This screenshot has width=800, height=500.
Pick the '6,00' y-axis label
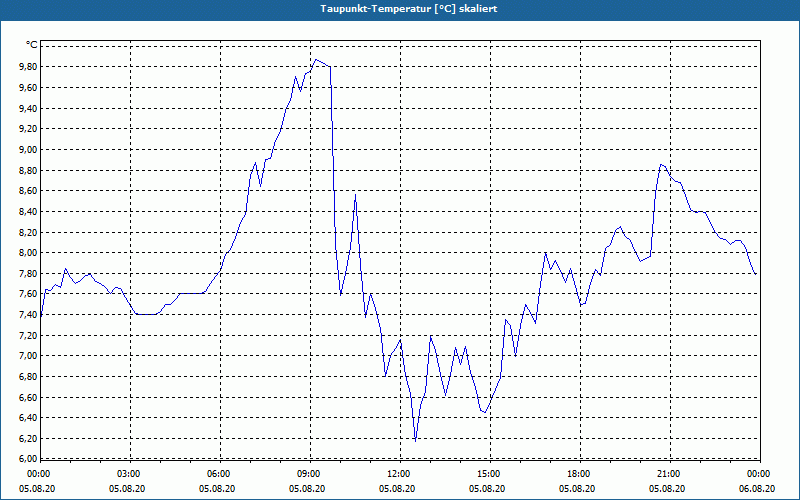click(x=29, y=459)
